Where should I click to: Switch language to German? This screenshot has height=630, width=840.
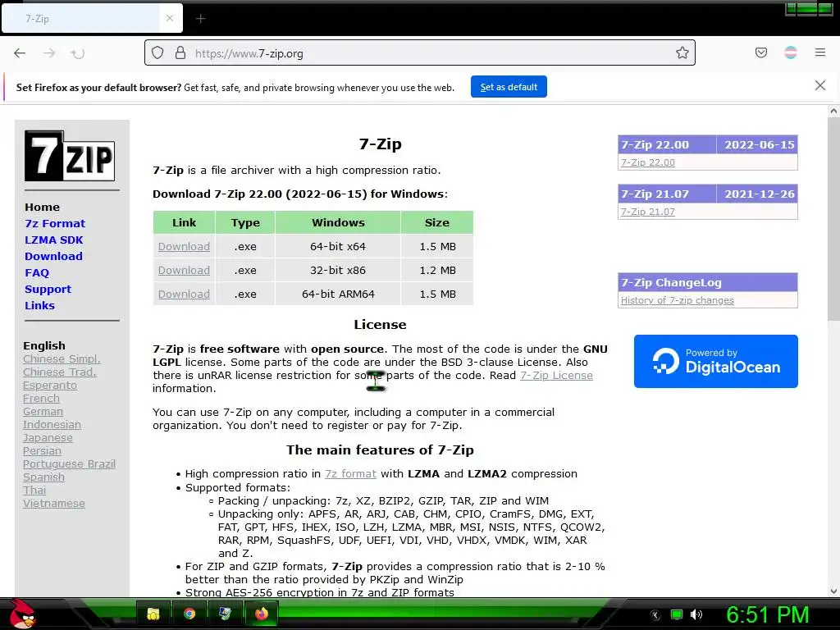(43, 412)
